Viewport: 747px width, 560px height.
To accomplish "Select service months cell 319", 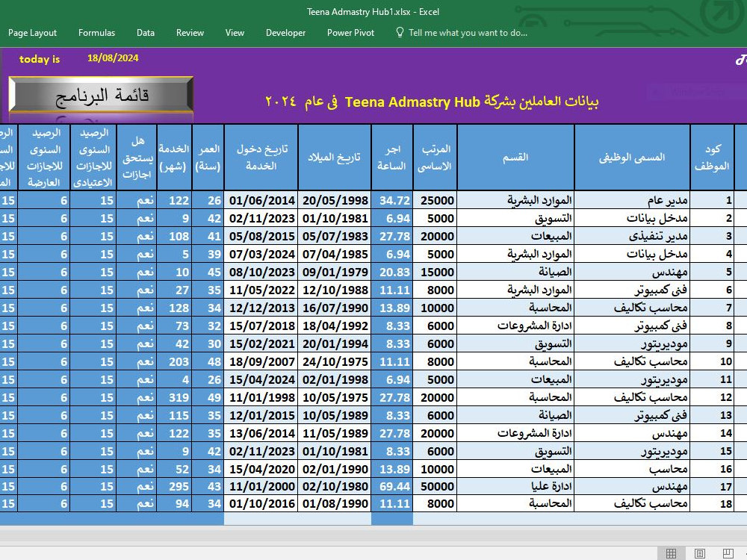I will [x=174, y=397].
